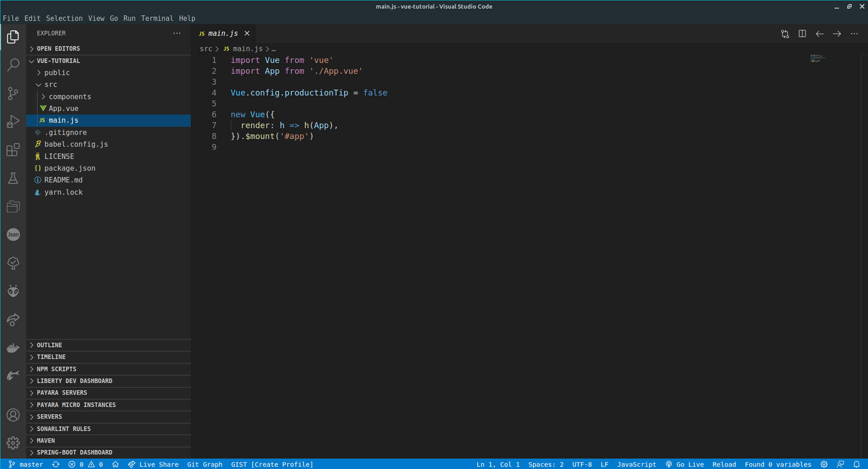868x469 pixels.
Task: Navigate back with the left arrow
Action: (x=820, y=34)
